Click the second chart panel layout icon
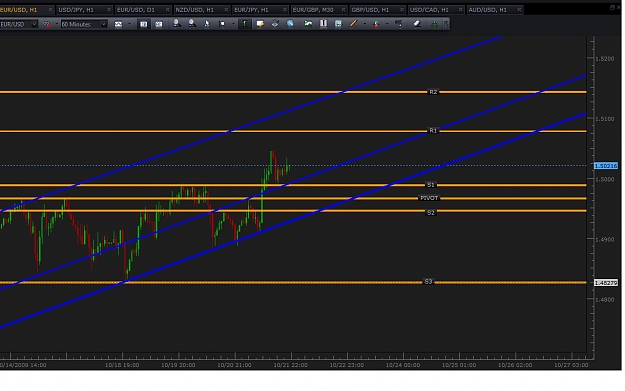Image resolution: width=625 pixels, height=391 pixels. pos(159,24)
